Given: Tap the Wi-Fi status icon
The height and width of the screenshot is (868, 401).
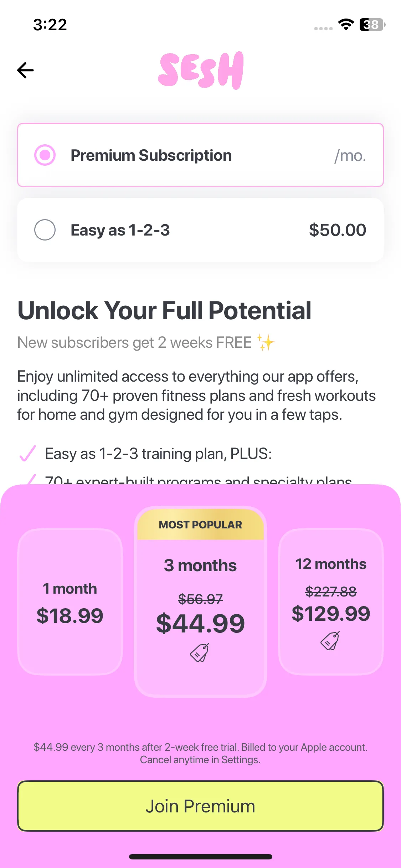Looking at the screenshot, I should (x=346, y=25).
